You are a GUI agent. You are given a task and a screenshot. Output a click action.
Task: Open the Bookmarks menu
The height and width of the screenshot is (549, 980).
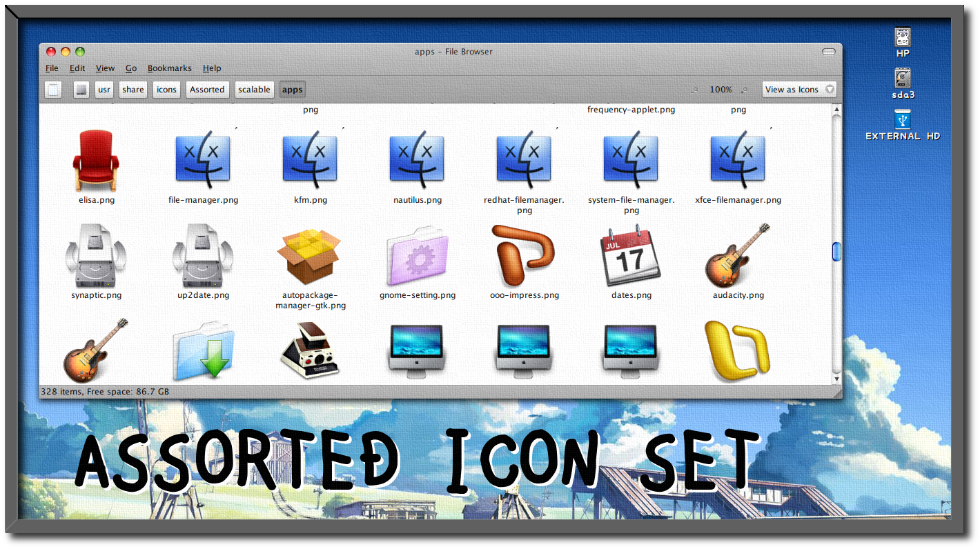pos(170,68)
